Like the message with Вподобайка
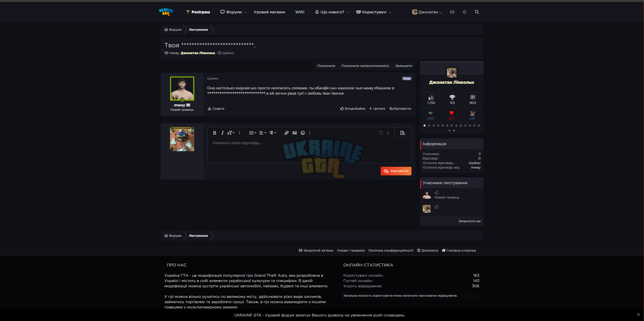 [352, 109]
